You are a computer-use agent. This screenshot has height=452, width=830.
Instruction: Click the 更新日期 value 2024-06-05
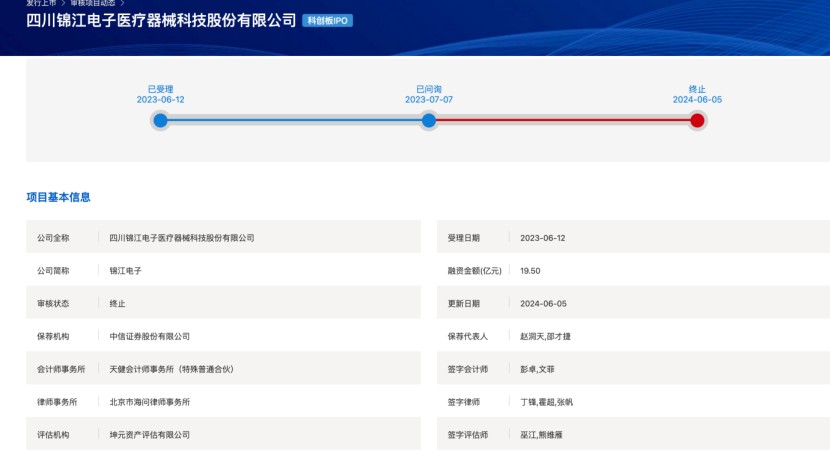click(x=543, y=304)
